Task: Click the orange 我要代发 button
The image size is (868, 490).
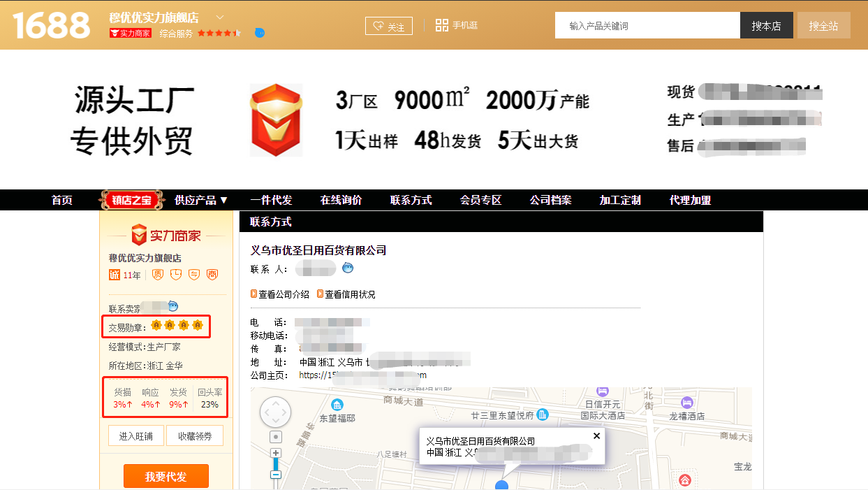Action: coord(166,476)
